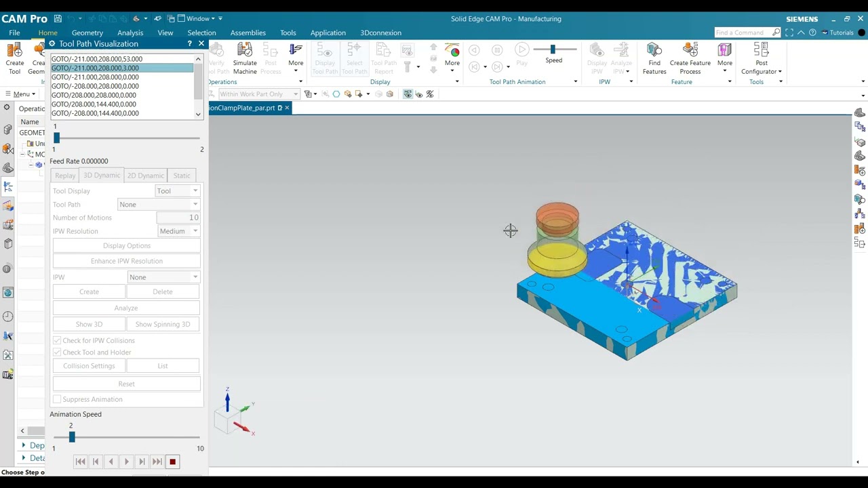
Task: Toggle Check Tool and Holder checkbox
Action: point(57,352)
